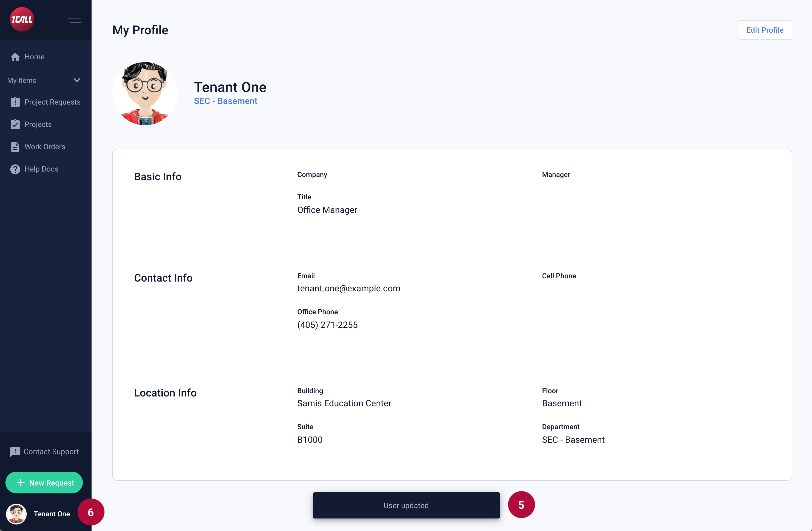Open Tenant One user menu
Image resolution: width=812 pixels, height=531 pixels.
coord(51,514)
